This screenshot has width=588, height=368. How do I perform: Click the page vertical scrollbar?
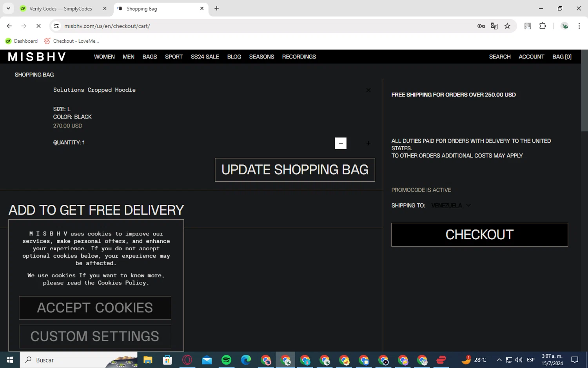point(584,91)
